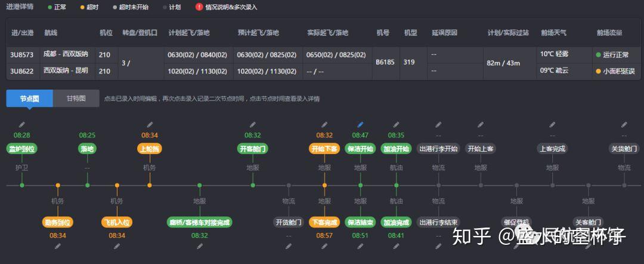View details of the 08:28 node time

coord(22,136)
